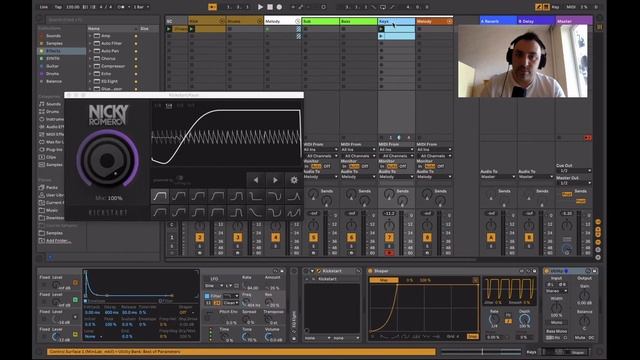The image size is (640, 360).
Task: Open Packs under Places
Action: point(52,187)
